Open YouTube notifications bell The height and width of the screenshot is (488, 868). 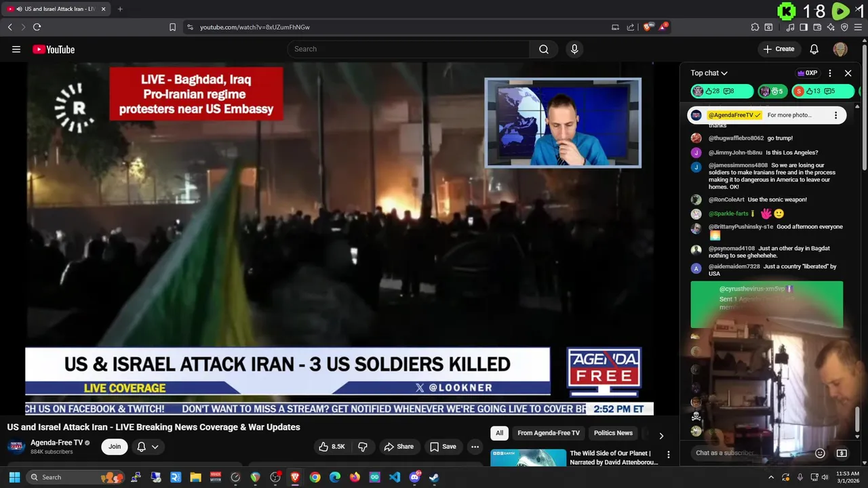(814, 49)
